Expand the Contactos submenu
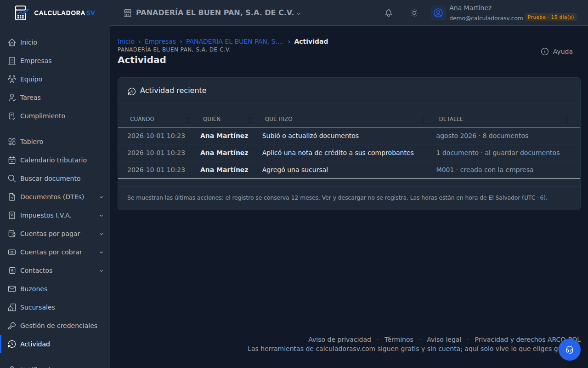This screenshot has height=368, width=588. (x=102, y=270)
